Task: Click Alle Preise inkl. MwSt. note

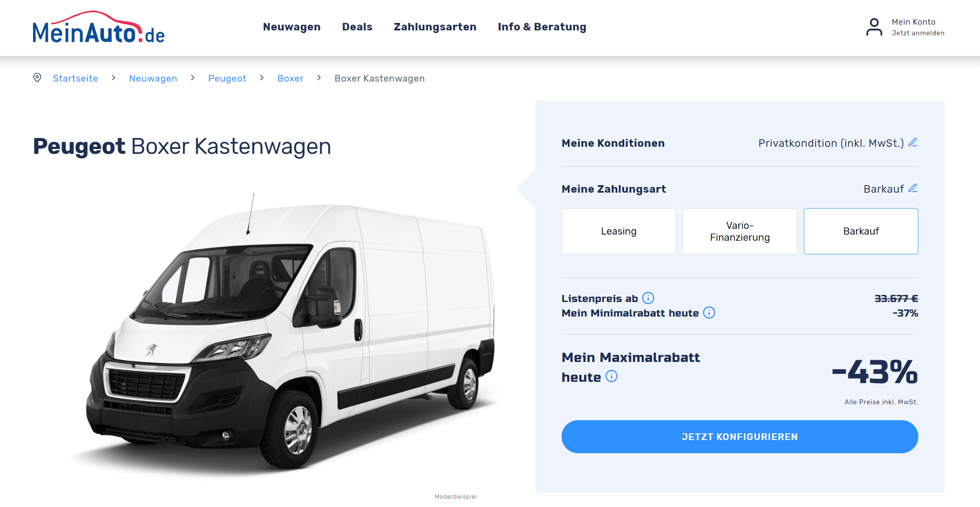Action: click(x=881, y=402)
